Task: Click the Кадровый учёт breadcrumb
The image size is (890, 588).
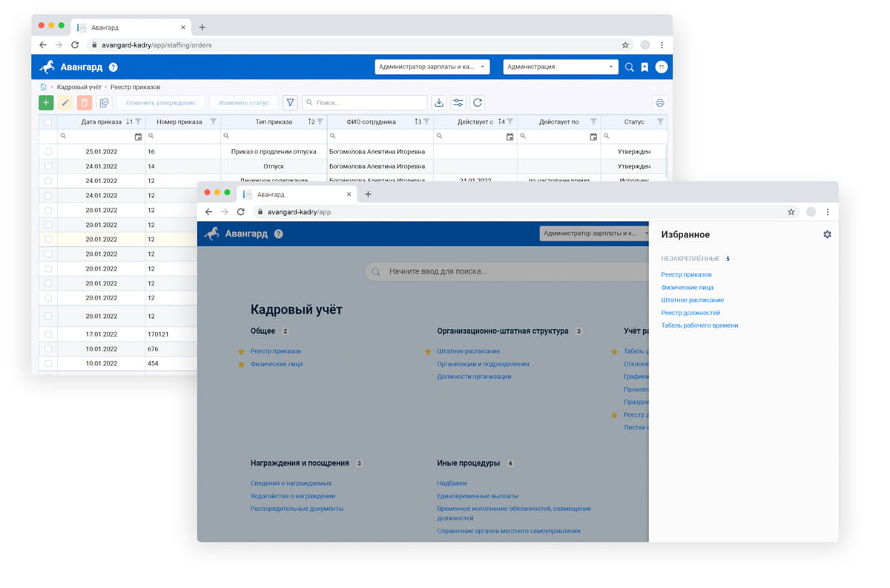Action: click(x=79, y=87)
